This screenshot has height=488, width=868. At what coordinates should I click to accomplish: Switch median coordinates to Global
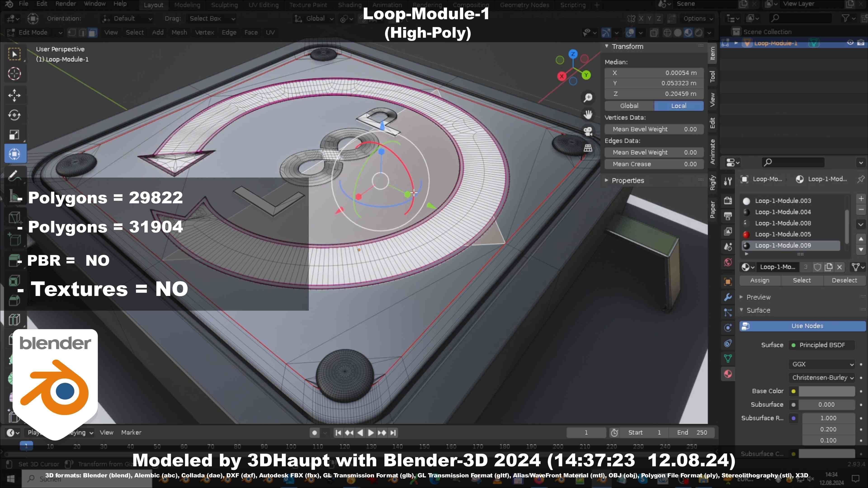[x=629, y=106]
